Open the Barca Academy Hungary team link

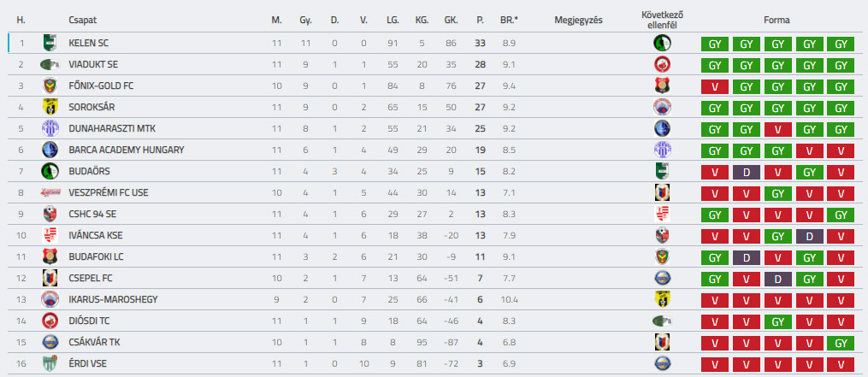coord(126,150)
